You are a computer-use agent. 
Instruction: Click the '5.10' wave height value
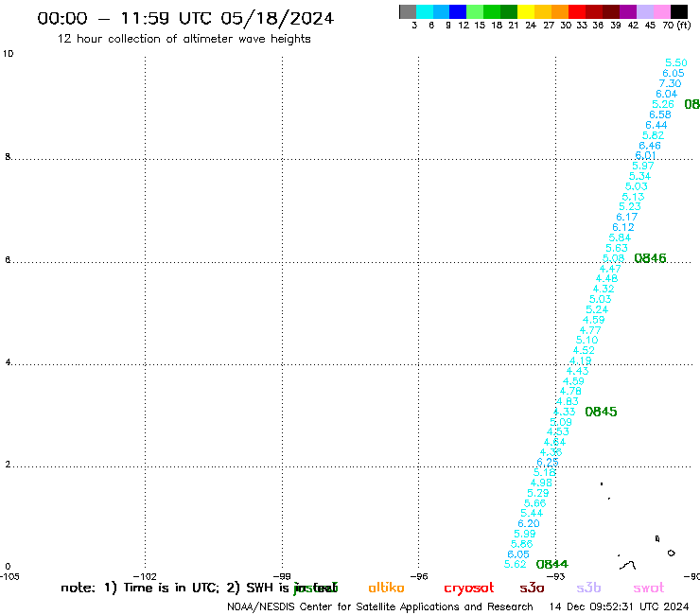587,340
